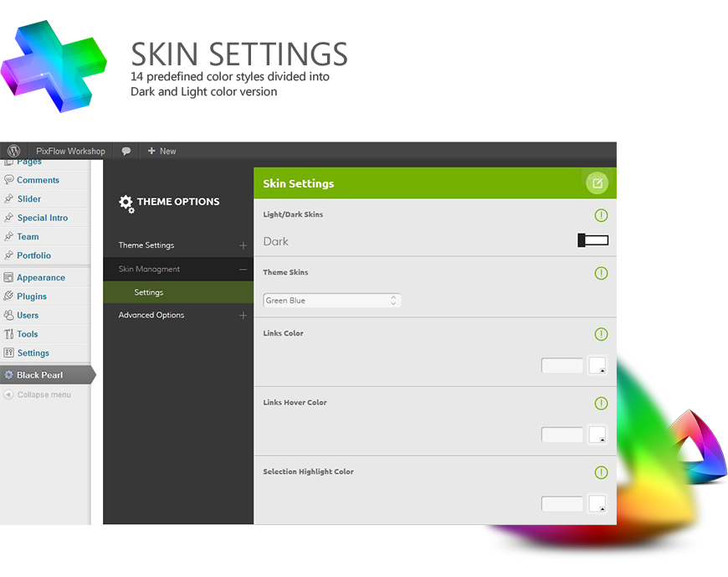
Task: Click the WordPress logo icon
Action: coord(14,152)
